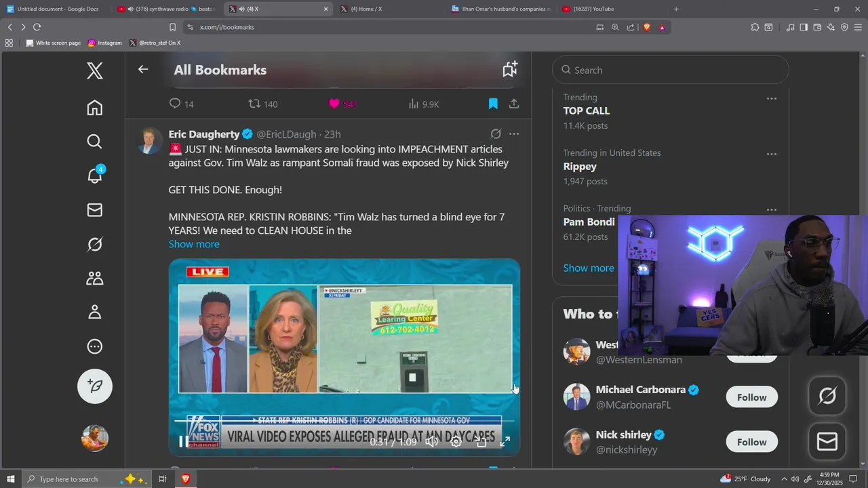Pause the Fox News video
The width and height of the screenshot is (868, 488).
coord(184,442)
